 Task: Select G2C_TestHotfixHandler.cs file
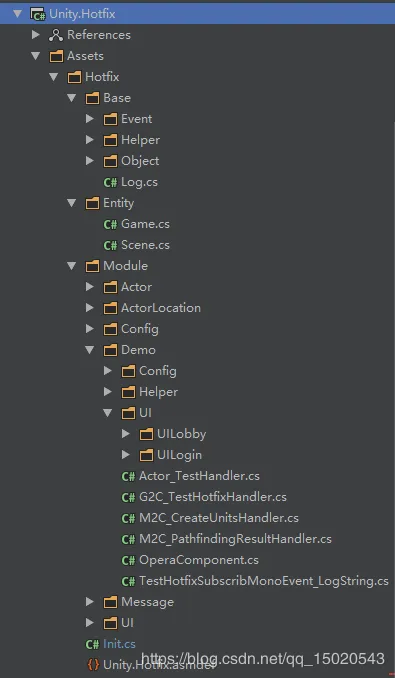click(213, 497)
